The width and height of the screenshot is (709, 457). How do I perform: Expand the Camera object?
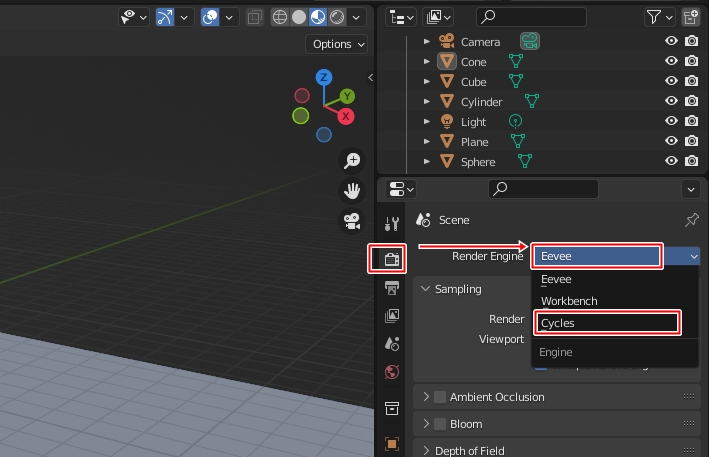(426, 42)
